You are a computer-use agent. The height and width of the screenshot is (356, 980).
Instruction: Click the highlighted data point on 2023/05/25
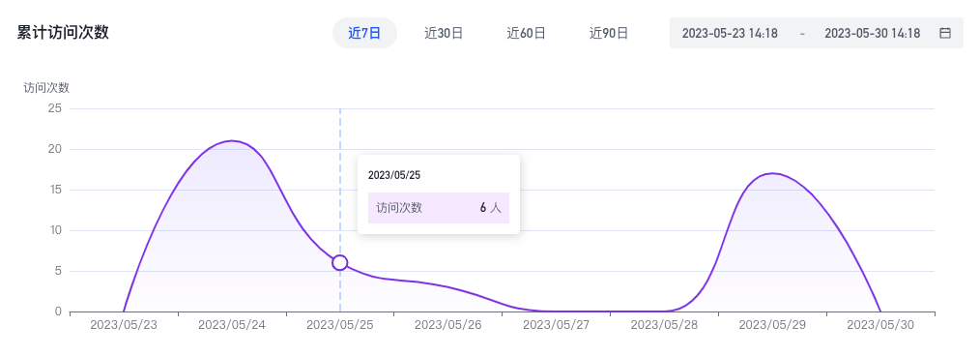[340, 263]
